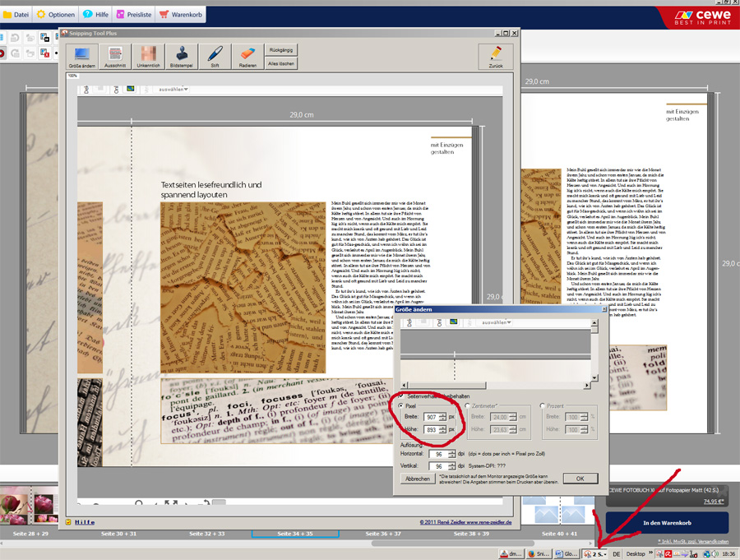740x560 pixels.
Task: Toggle Seitenverhältnis beibehalten checkbox
Action: 402,396
